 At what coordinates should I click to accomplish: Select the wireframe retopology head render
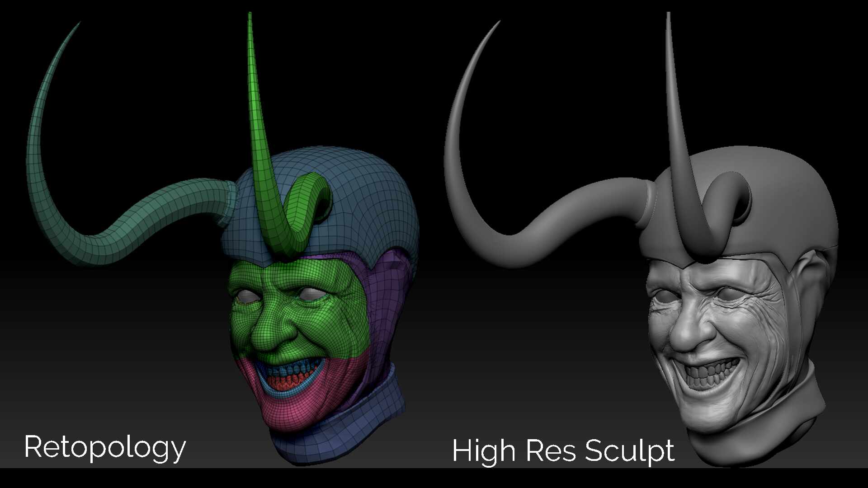pos(222,238)
